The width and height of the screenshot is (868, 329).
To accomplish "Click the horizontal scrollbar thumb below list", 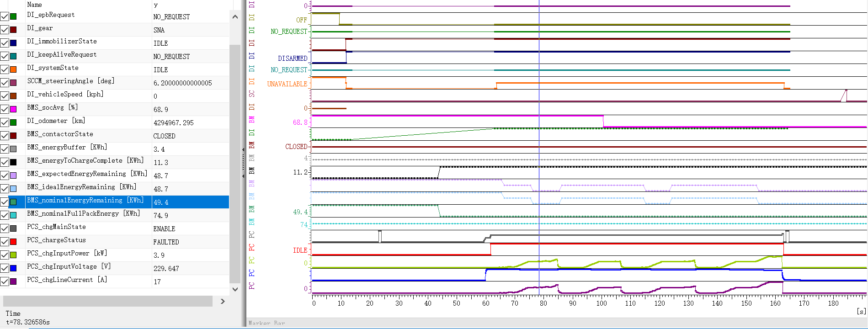I will (x=108, y=302).
